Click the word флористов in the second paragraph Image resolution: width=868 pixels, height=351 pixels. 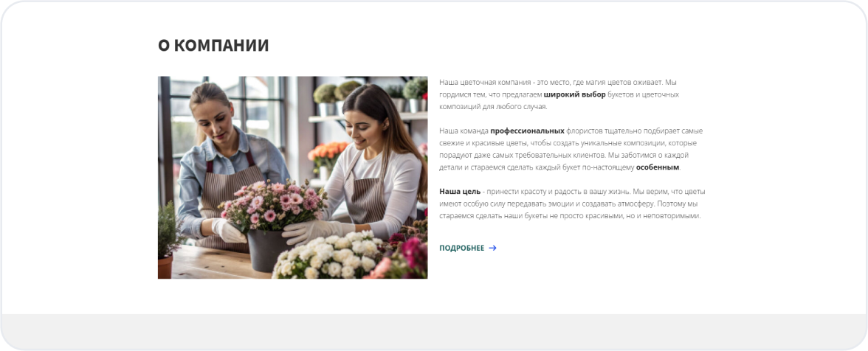583,131
